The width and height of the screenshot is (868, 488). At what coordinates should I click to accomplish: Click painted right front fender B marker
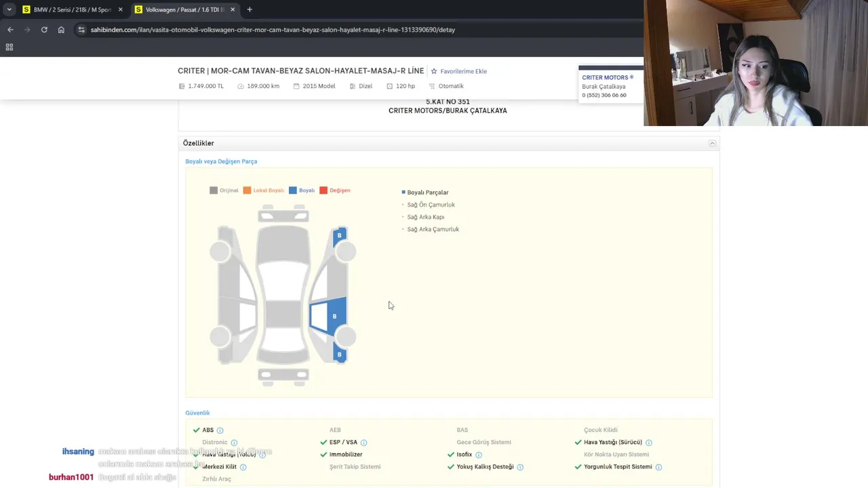pyautogui.click(x=339, y=236)
